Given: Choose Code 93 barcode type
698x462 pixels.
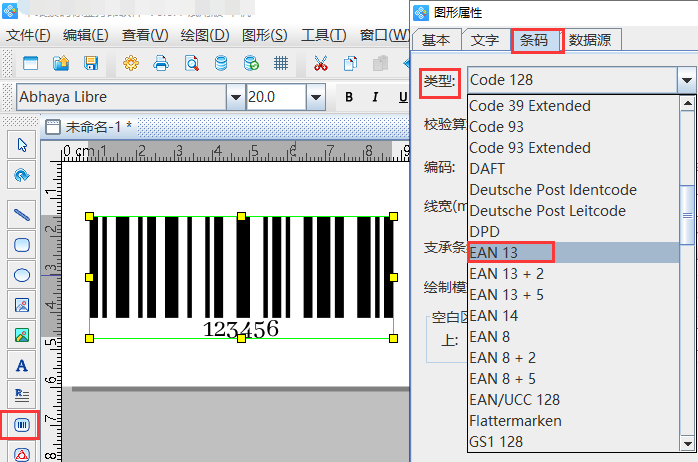Looking at the screenshot, I should pos(573,127).
